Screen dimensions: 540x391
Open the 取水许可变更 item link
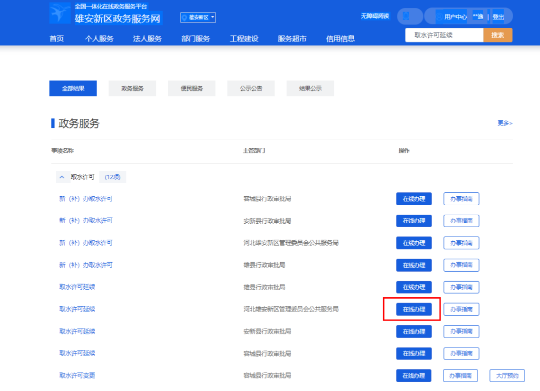[x=77, y=375]
